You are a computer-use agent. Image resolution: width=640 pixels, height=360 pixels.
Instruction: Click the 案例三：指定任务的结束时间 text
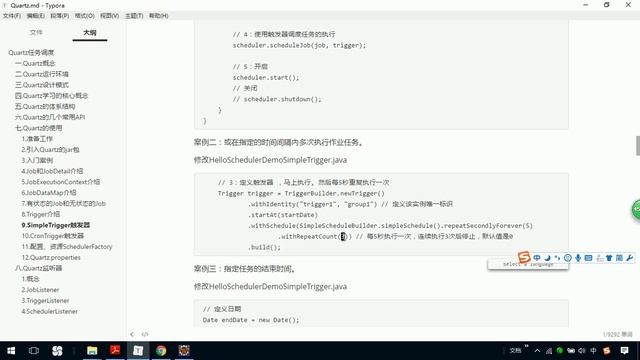click(x=245, y=269)
